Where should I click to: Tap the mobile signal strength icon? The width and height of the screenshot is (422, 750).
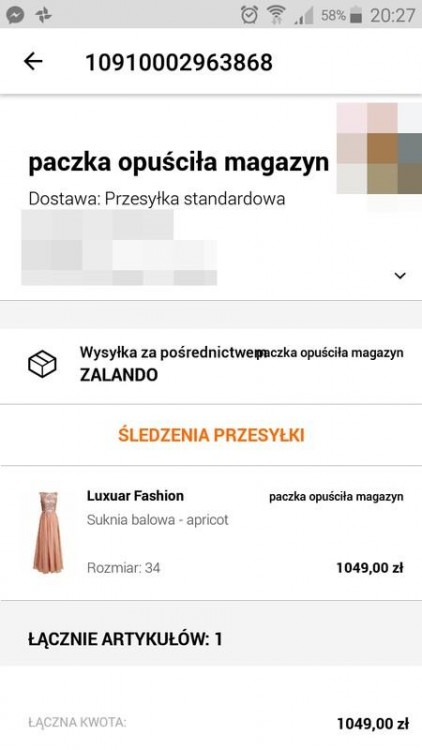[x=304, y=16]
